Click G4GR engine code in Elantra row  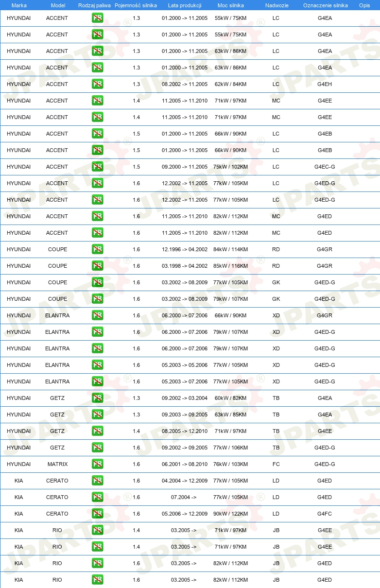point(325,315)
